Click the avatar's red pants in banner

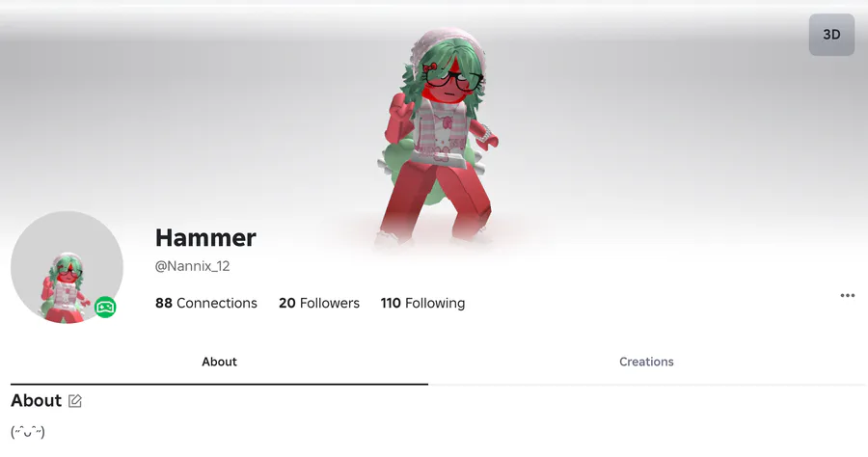pyautogui.click(x=435, y=202)
